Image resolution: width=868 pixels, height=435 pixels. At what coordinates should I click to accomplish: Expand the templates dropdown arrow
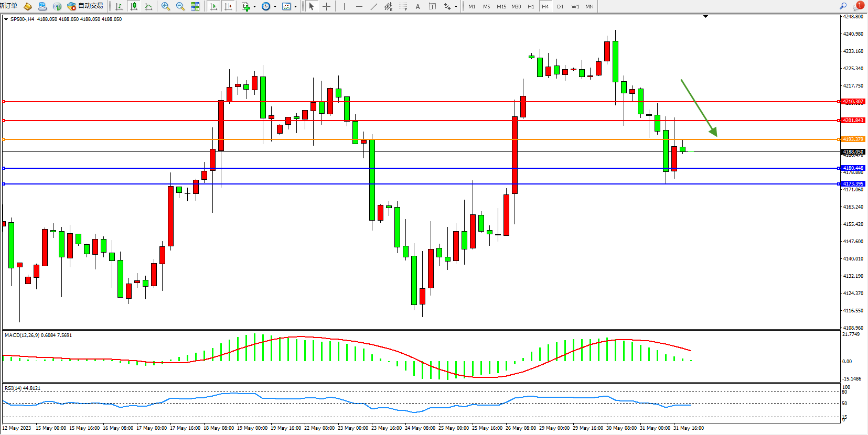pos(295,7)
